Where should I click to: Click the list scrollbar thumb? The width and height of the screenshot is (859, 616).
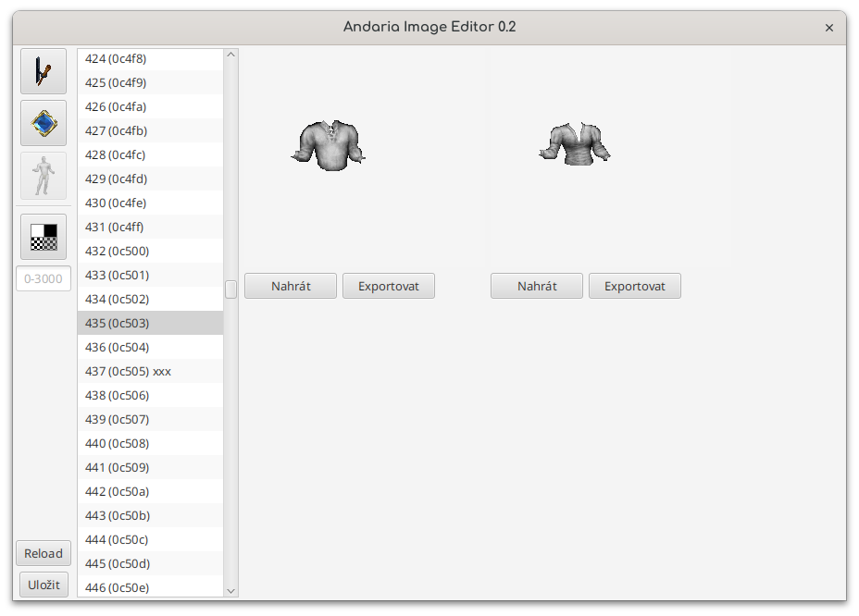click(230, 290)
